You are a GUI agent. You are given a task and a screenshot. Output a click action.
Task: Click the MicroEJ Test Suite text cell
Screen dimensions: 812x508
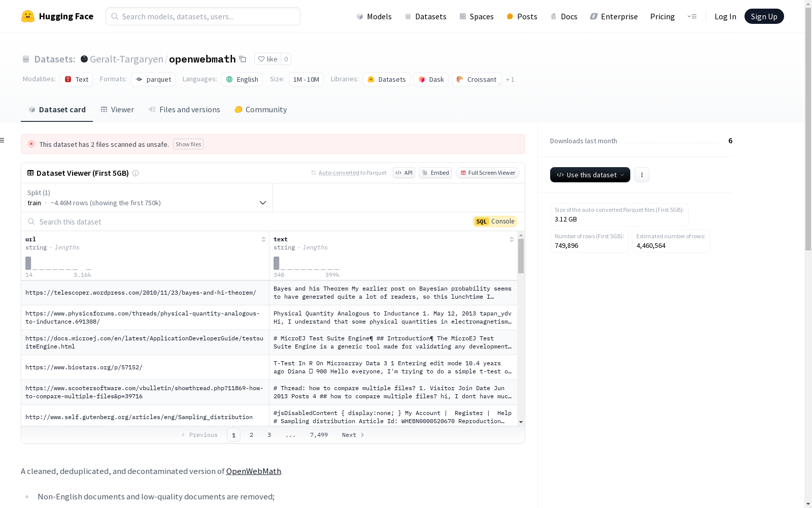(x=393, y=342)
